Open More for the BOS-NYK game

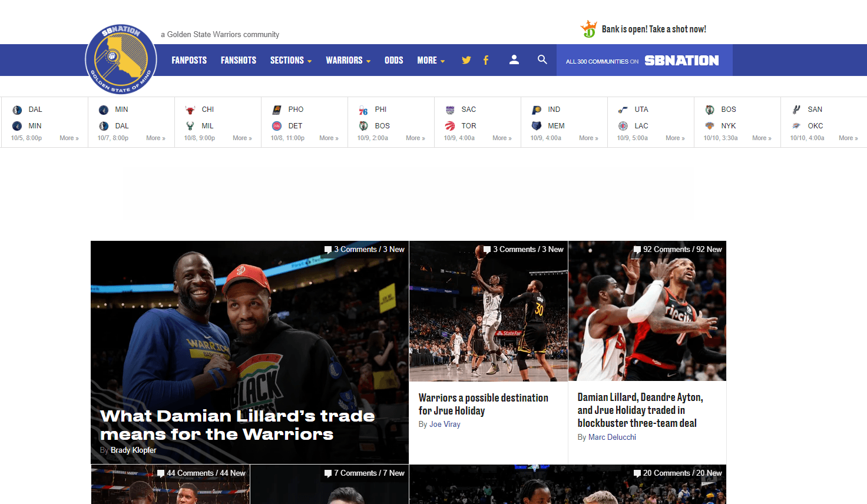762,138
